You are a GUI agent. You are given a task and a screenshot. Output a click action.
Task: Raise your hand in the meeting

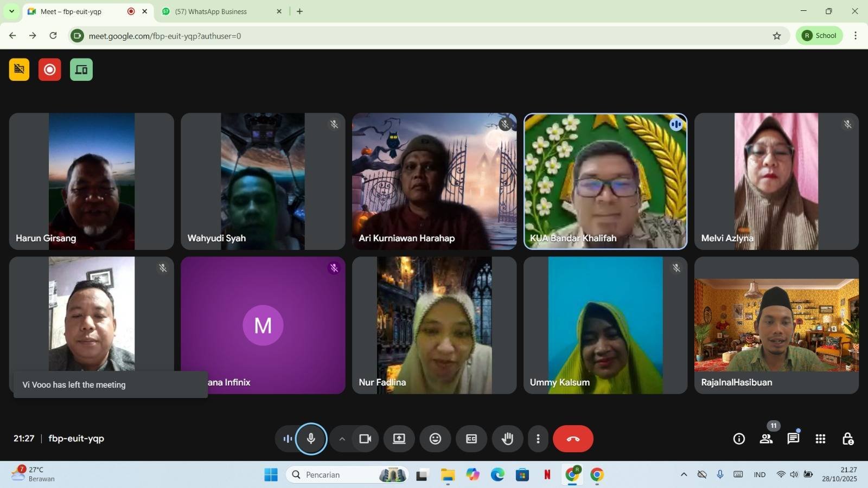tap(507, 439)
